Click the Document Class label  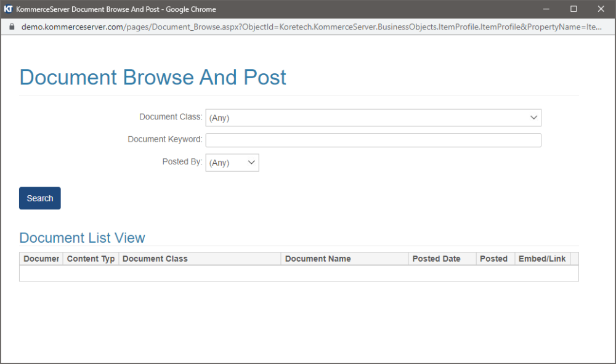coord(171,116)
